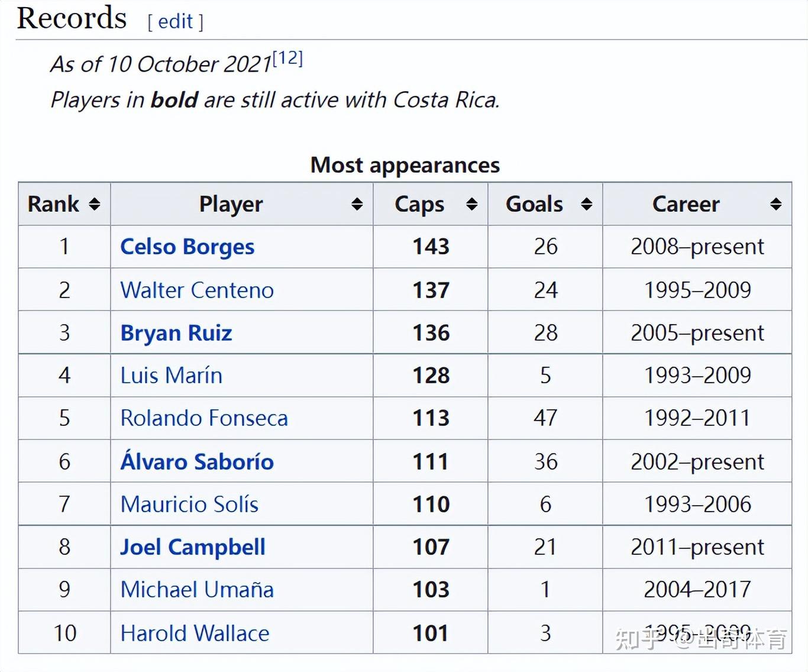The image size is (808, 672).
Task: Open the Bryan Ruiz player page
Action: point(176,333)
